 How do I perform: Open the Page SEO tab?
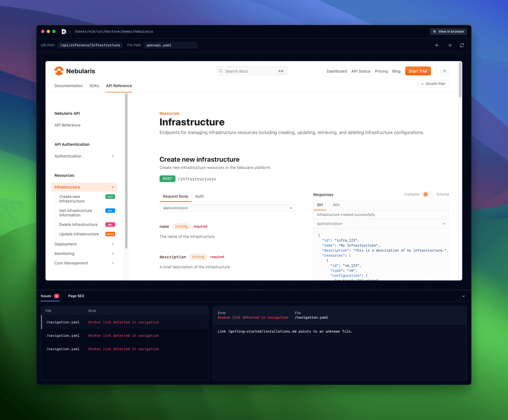(76, 296)
